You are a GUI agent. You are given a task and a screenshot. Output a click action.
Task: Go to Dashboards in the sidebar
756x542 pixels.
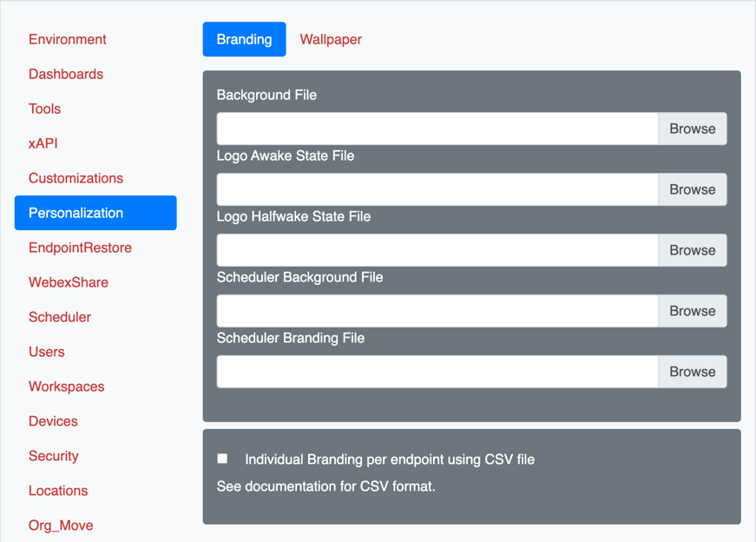(66, 74)
